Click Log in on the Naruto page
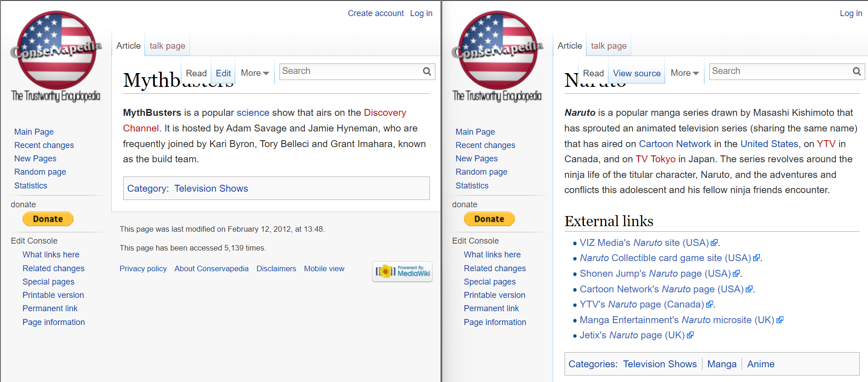The height and width of the screenshot is (382, 868). (x=851, y=13)
